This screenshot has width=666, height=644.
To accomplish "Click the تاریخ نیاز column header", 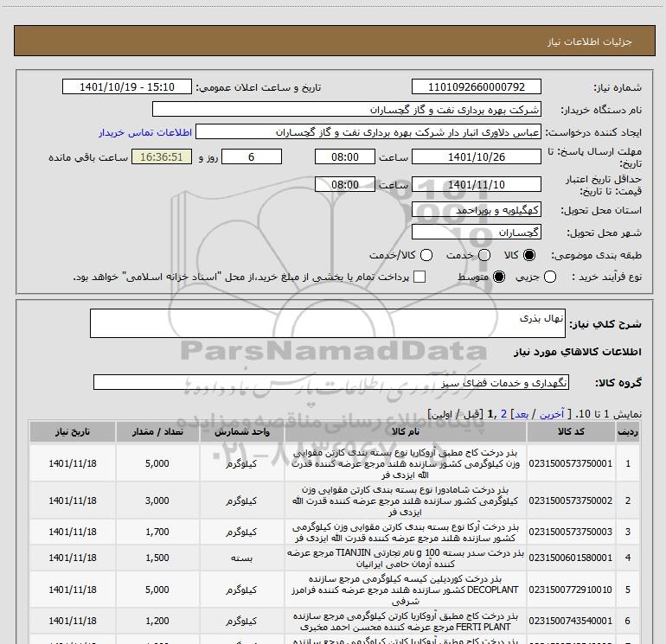I will pos(72,431).
